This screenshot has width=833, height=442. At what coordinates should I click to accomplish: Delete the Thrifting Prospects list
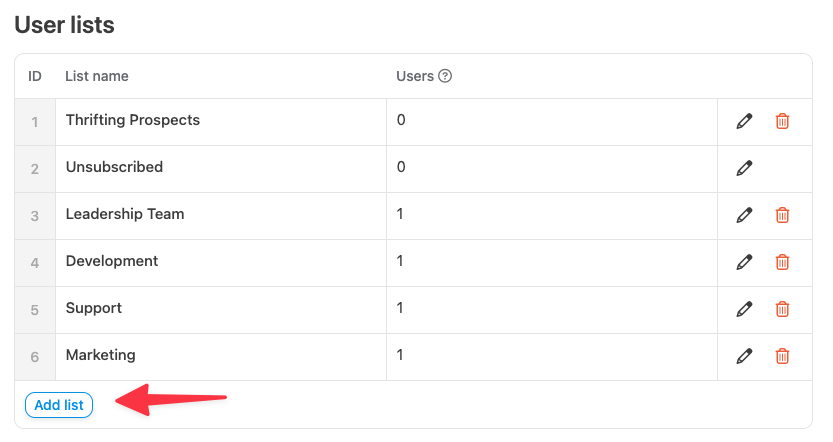point(782,121)
